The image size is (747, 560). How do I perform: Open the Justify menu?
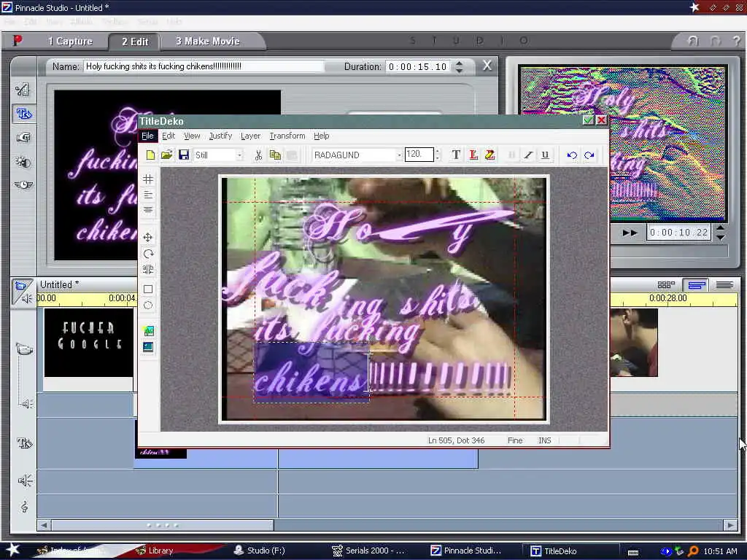pos(220,136)
